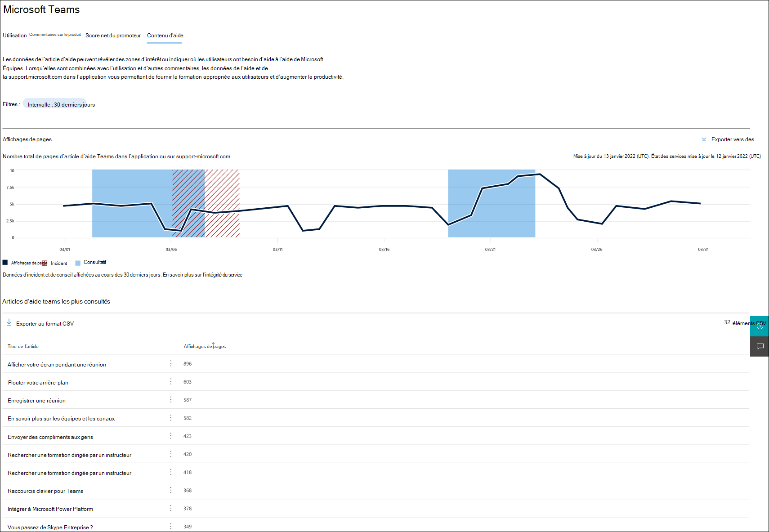This screenshot has width=769, height=532.
Task: Click the Affichages de pages section heading
Action: pyautogui.click(x=27, y=139)
